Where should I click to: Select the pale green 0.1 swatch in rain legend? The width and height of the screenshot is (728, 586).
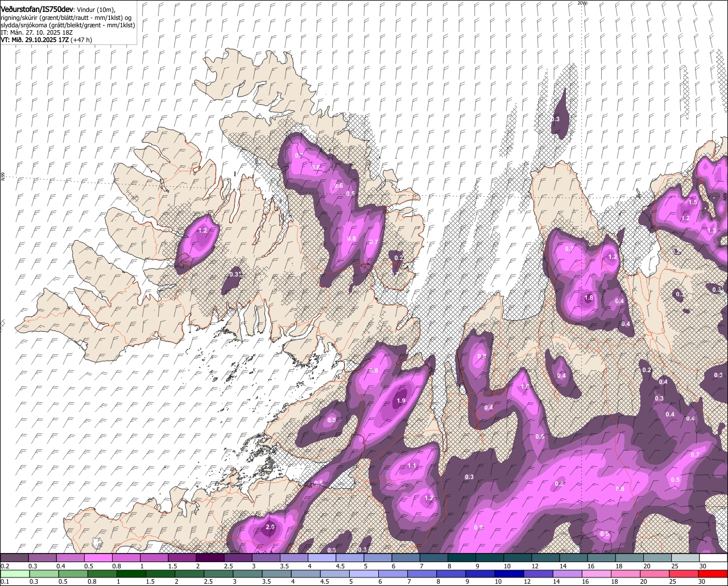click(15, 573)
